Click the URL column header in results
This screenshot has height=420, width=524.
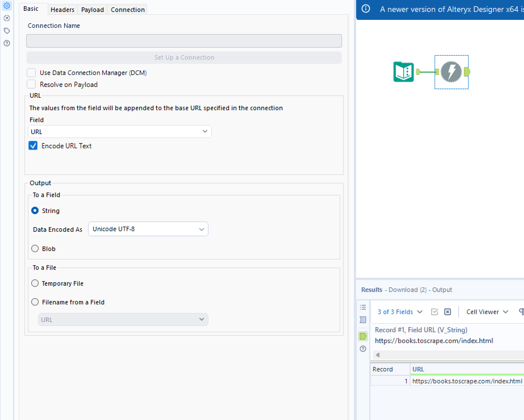click(x=467, y=369)
